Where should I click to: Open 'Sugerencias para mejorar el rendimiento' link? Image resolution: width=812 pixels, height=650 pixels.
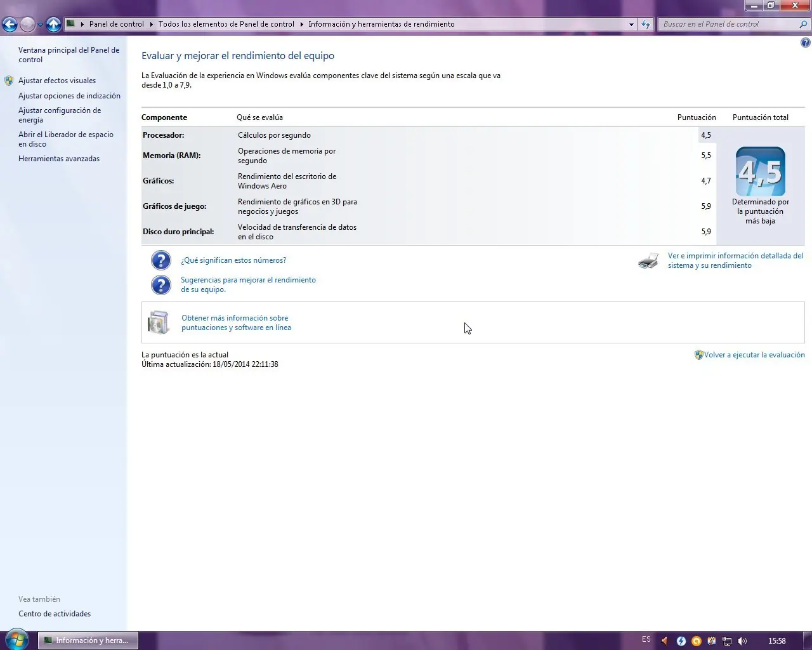coord(248,284)
